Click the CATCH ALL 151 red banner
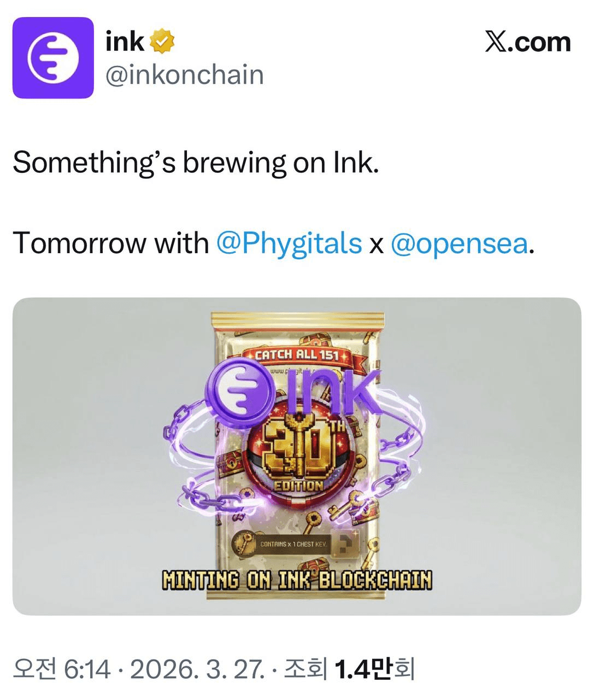Screen dimensions: 594x700 pos(300,355)
